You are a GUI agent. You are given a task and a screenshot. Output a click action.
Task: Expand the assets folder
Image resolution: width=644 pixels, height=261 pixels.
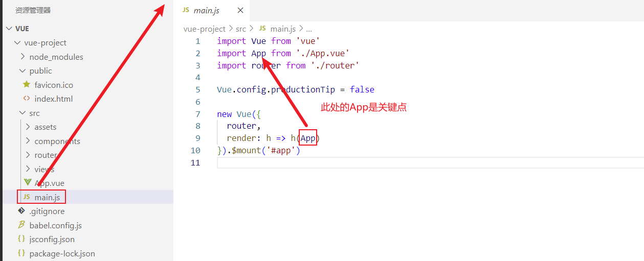(27, 127)
